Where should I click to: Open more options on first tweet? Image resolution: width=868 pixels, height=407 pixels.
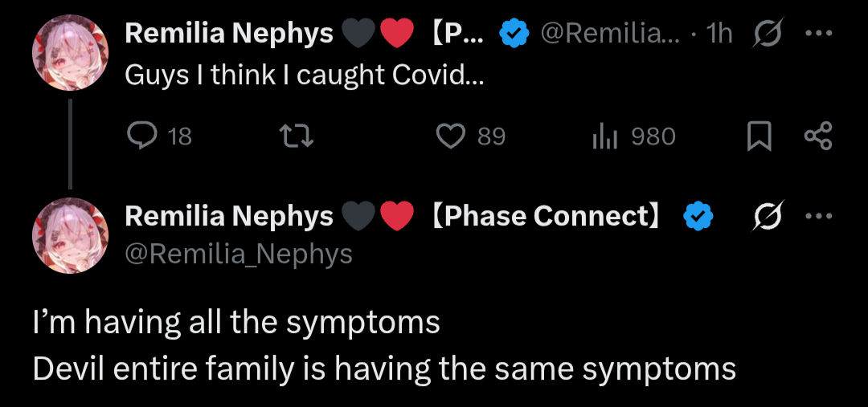point(819,34)
